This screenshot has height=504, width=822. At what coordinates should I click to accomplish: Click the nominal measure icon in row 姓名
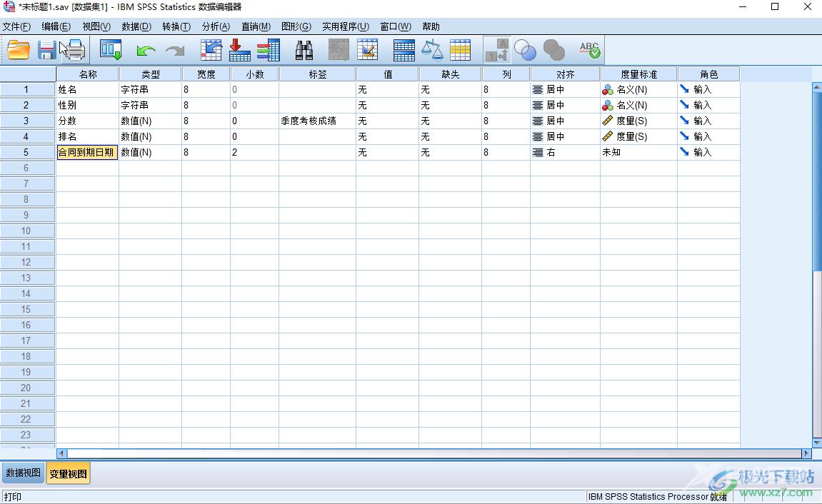click(608, 89)
